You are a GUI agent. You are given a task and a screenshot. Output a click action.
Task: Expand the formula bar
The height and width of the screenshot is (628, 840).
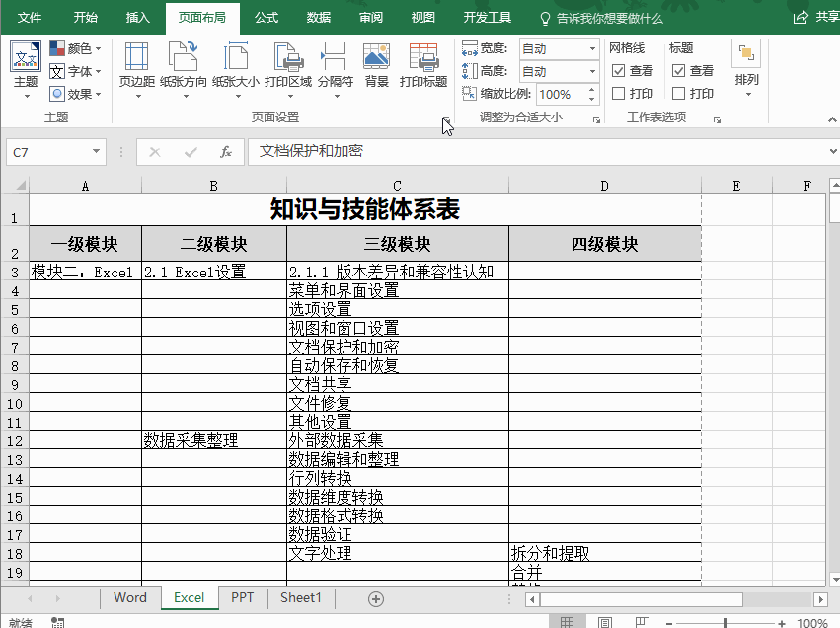pyautogui.click(x=832, y=152)
